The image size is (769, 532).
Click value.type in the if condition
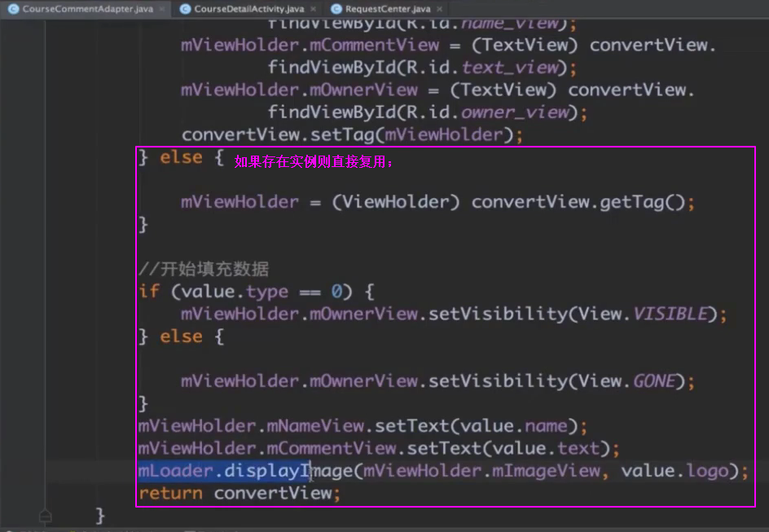(235, 292)
